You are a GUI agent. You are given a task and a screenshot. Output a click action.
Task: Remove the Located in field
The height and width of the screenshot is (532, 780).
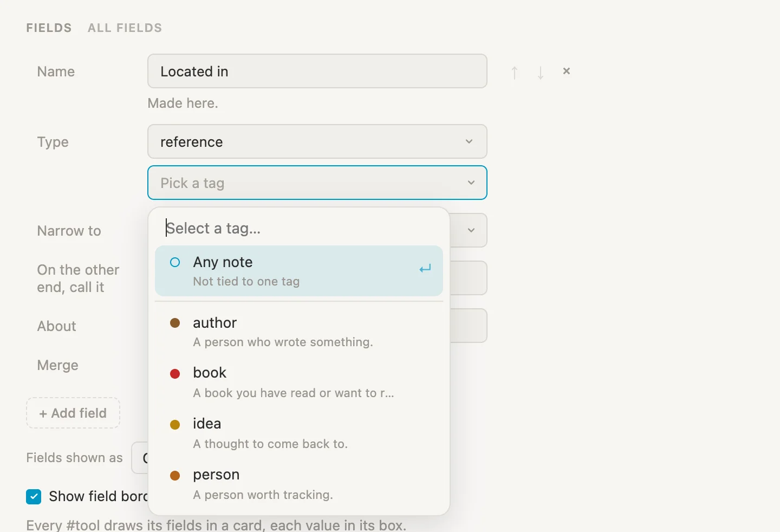(x=567, y=71)
